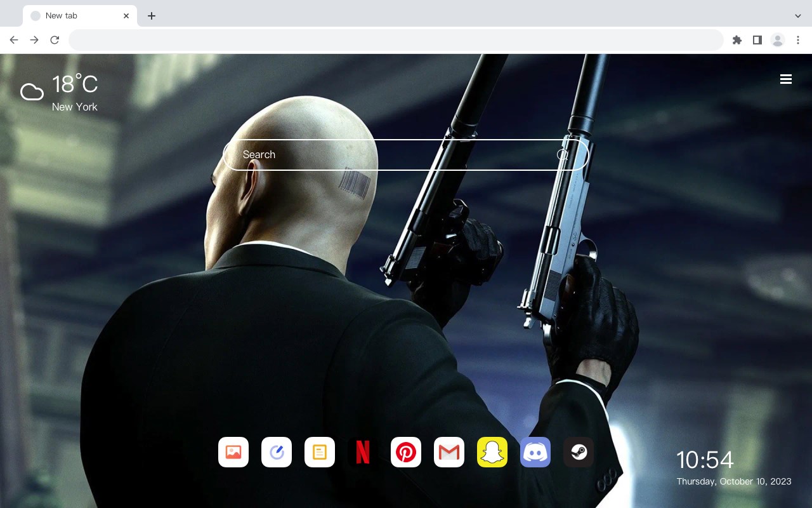Open the Steam shortcut
Image resolution: width=812 pixels, height=508 pixels.
[x=579, y=452]
